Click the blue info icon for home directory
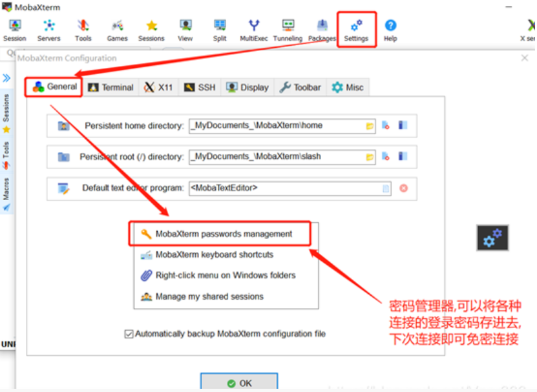The width and height of the screenshot is (537, 392). (403, 125)
